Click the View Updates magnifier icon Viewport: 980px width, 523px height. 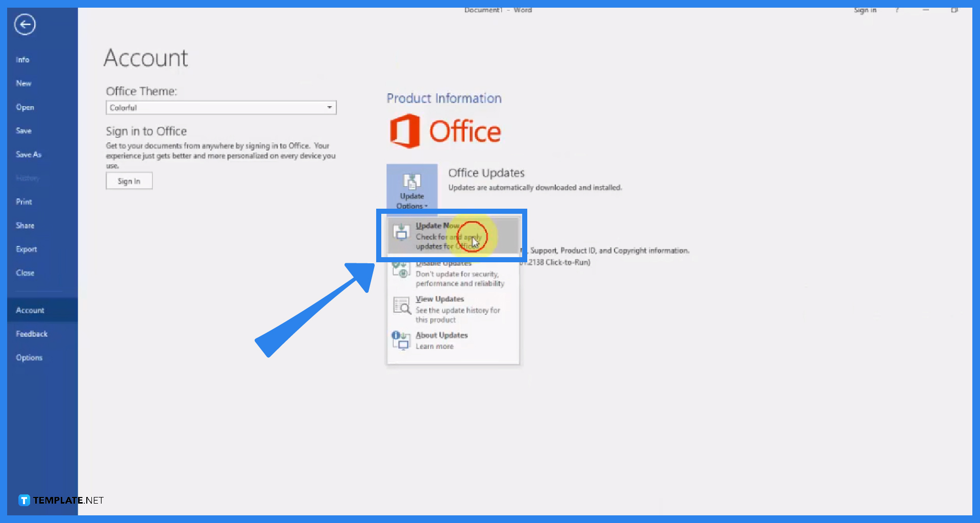402,306
